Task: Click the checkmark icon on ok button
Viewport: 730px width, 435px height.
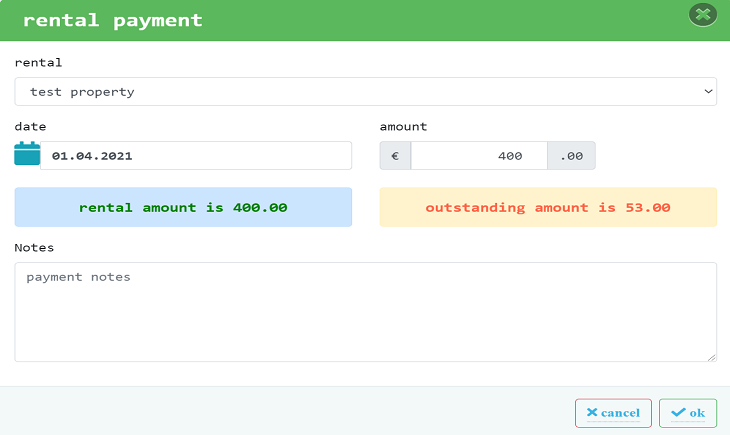Action: (678, 412)
